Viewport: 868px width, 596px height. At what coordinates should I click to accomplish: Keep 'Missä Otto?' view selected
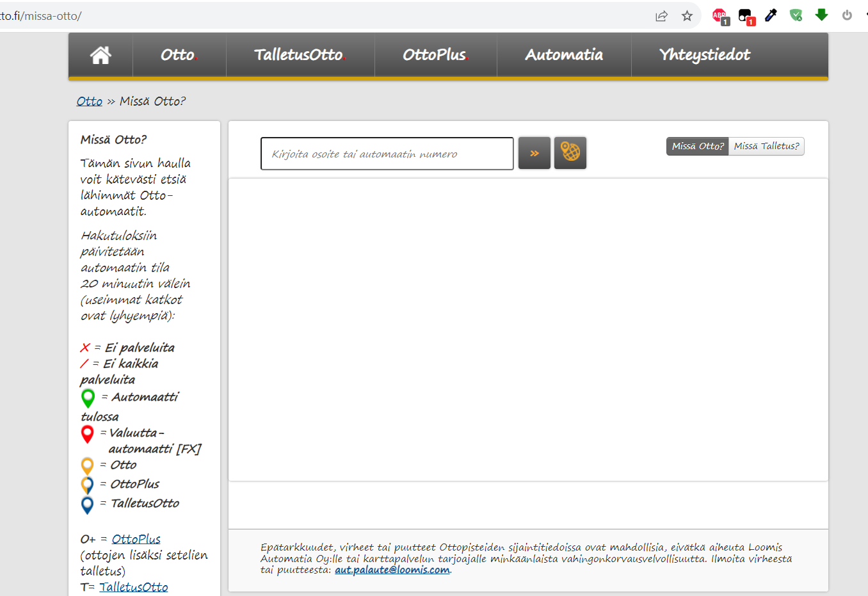pos(697,146)
